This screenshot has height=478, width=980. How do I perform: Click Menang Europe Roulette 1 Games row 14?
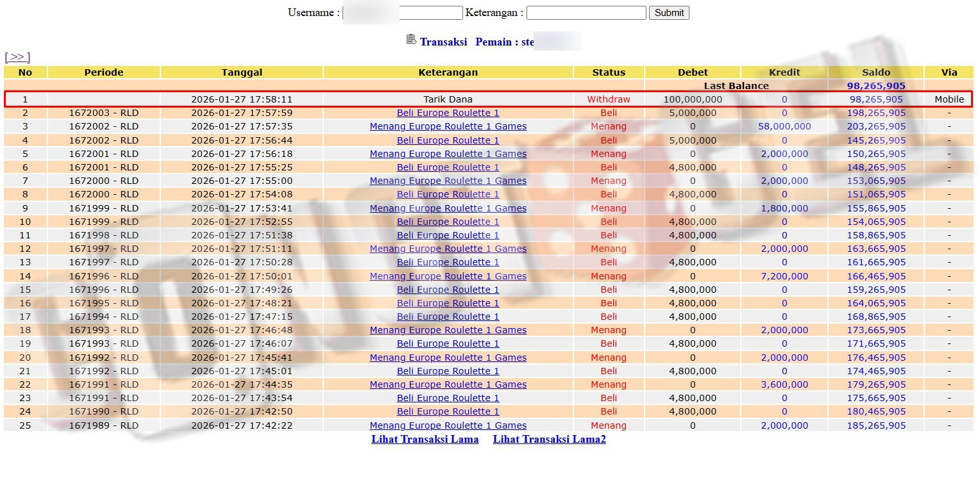click(448, 276)
